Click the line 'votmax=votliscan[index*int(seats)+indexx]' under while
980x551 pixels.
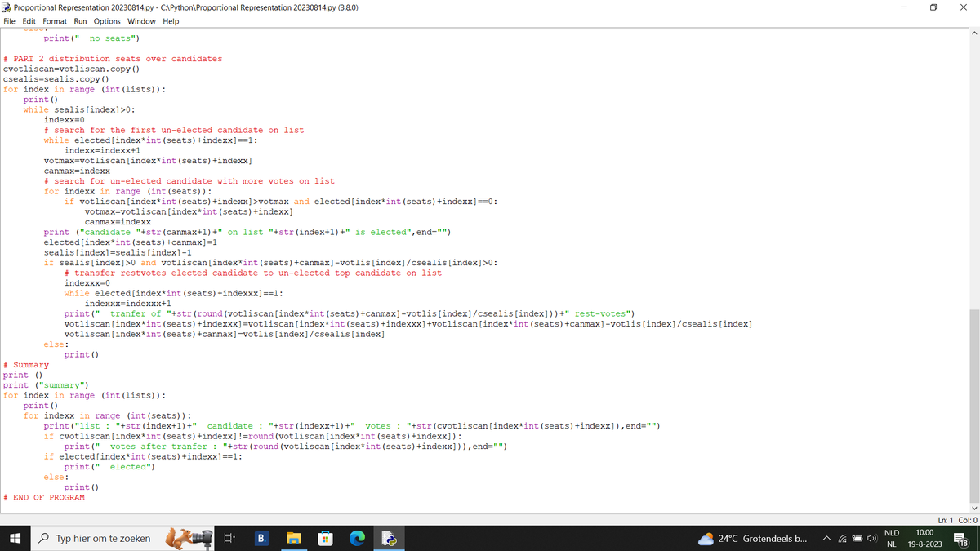[148, 161]
